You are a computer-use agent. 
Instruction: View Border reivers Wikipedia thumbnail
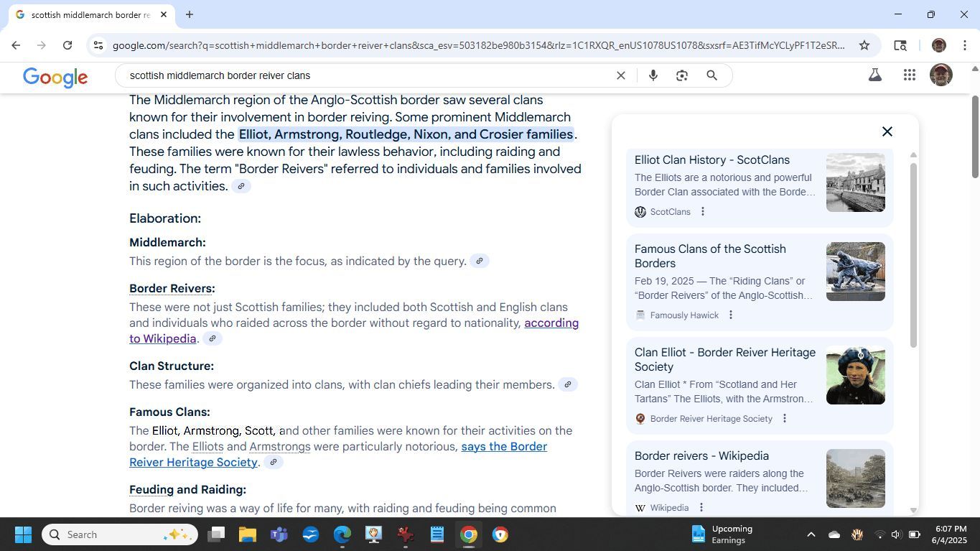(855, 478)
